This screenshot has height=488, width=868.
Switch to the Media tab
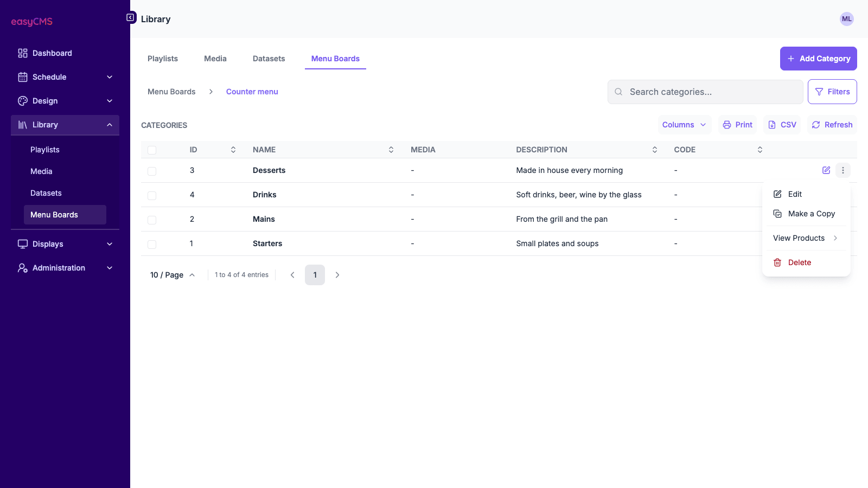[215, 59]
